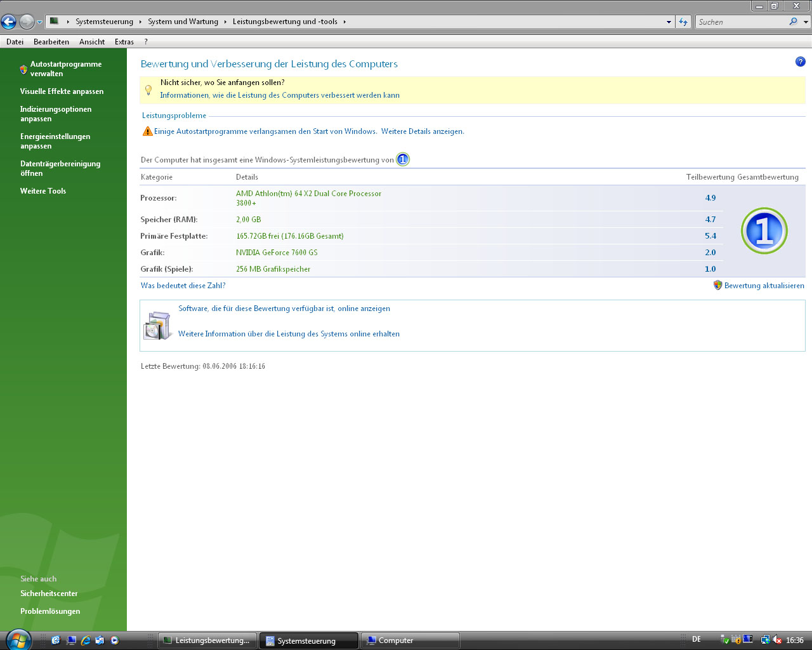
Task: Open the Ansicht menu
Action: (x=92, y=41)
